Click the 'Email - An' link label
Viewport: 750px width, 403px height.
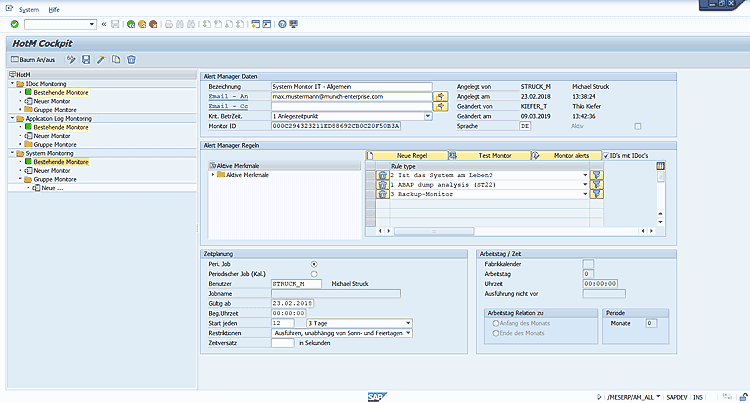coord(228,97)
